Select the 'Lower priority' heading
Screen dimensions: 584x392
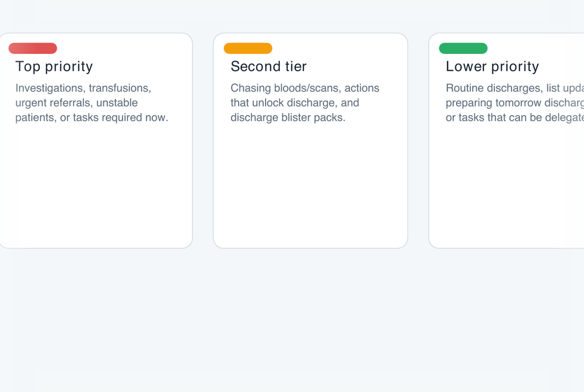492,67
